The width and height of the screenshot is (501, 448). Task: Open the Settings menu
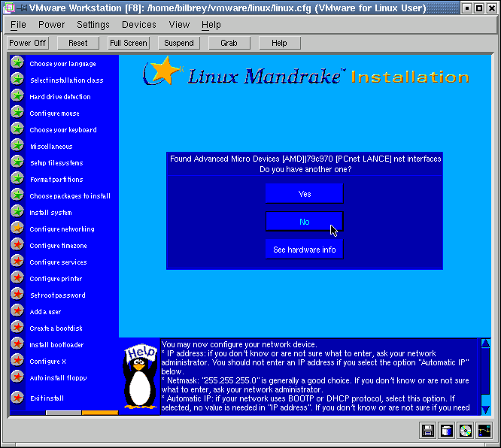[x=93, y=25]
